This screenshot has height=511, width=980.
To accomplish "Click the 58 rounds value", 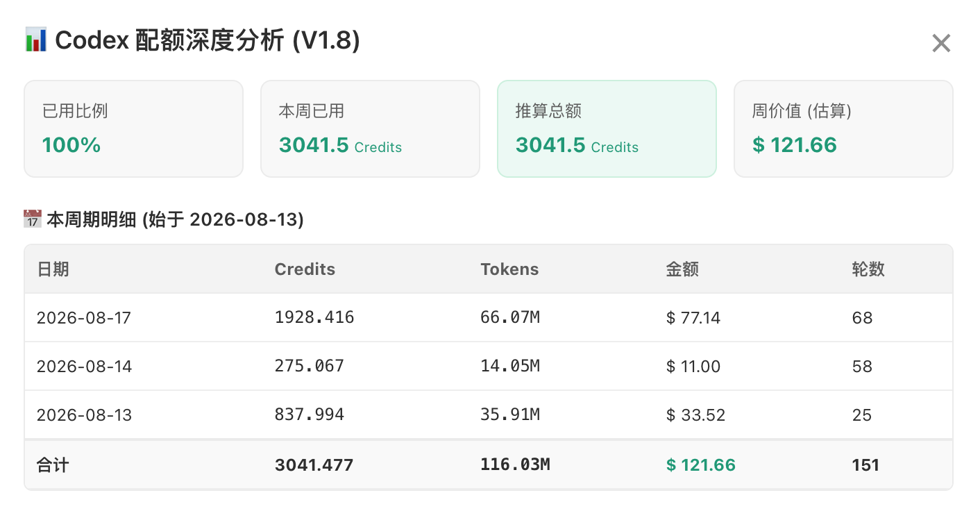I will pos(862,367).
